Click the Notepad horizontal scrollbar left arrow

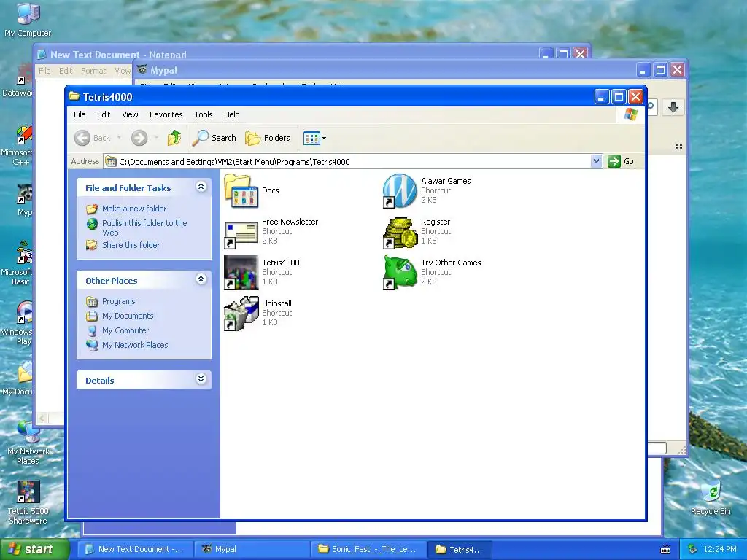coord(42,418)
